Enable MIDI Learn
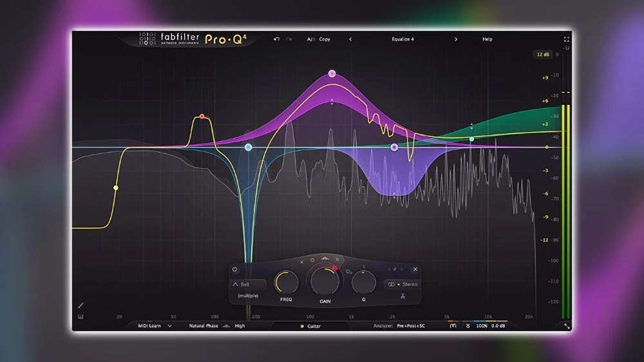644x362 pixels. 149,326
